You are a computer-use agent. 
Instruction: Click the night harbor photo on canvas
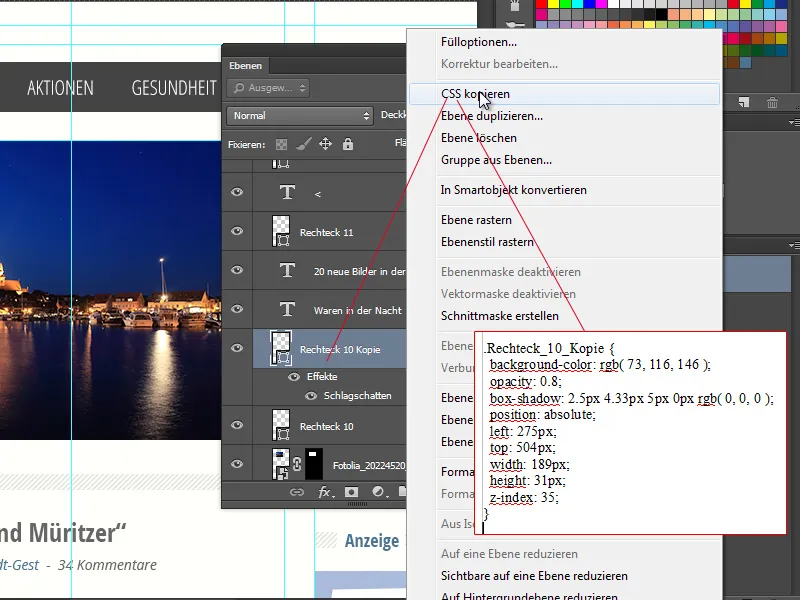pos(110,290)
